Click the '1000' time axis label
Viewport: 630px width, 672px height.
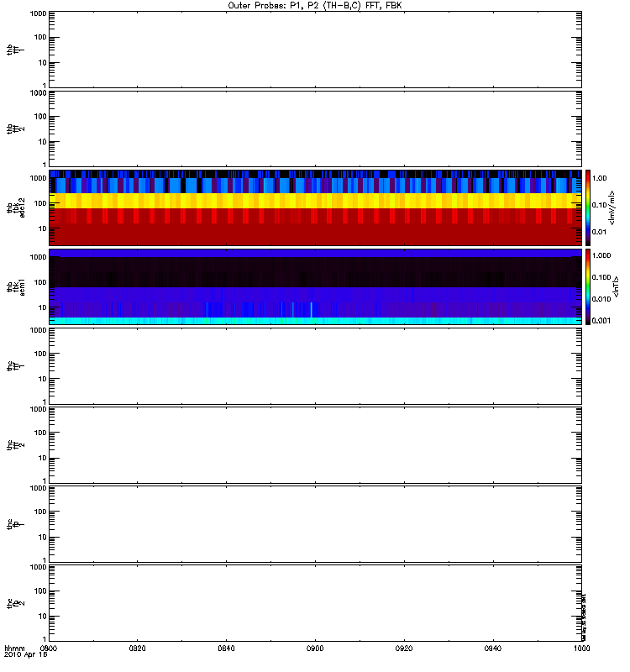[581, 648]
